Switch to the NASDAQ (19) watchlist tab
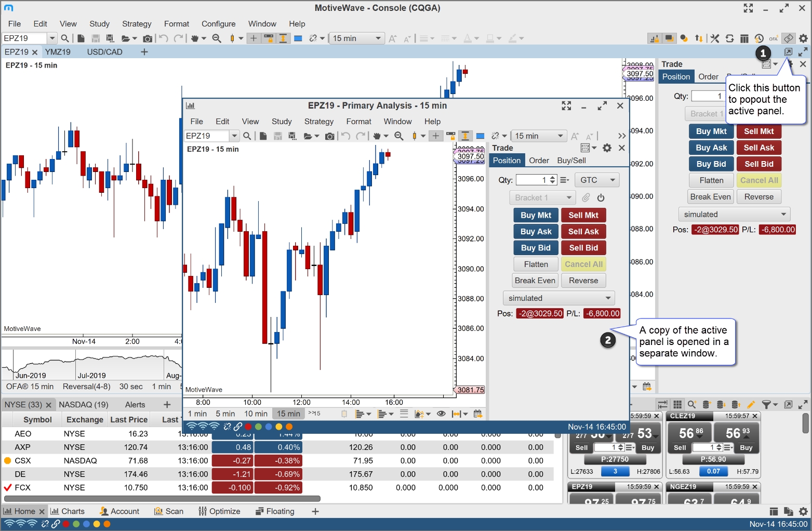 coord(84,405)
